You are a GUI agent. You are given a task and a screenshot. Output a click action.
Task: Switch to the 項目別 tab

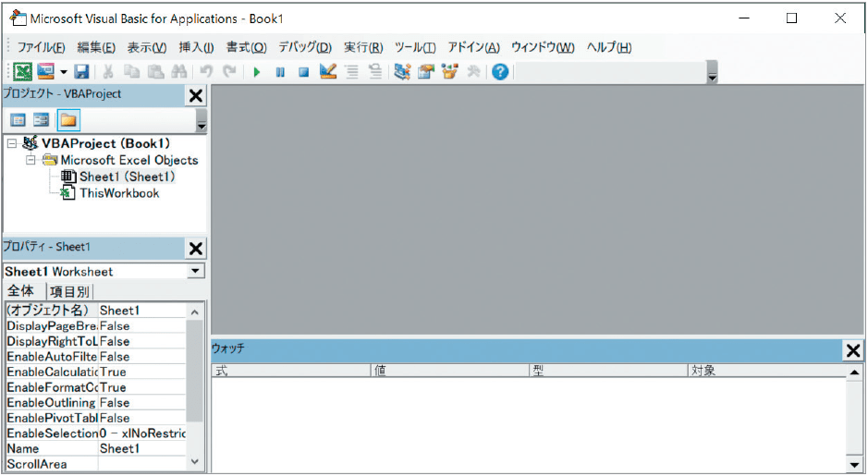coord(69,291)
